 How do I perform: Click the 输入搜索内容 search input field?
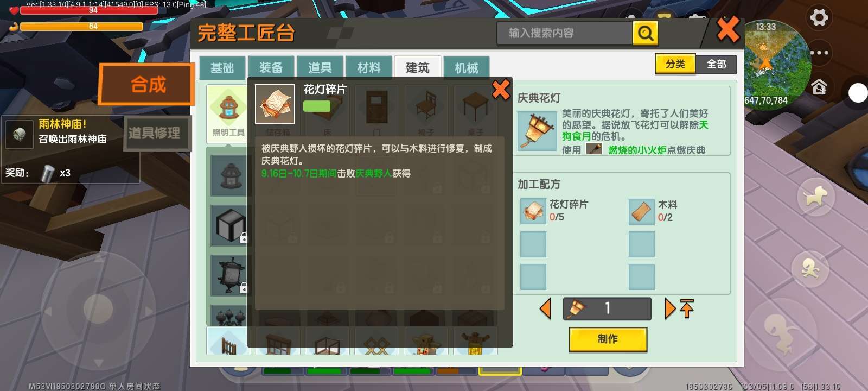(x=565, y=33)
